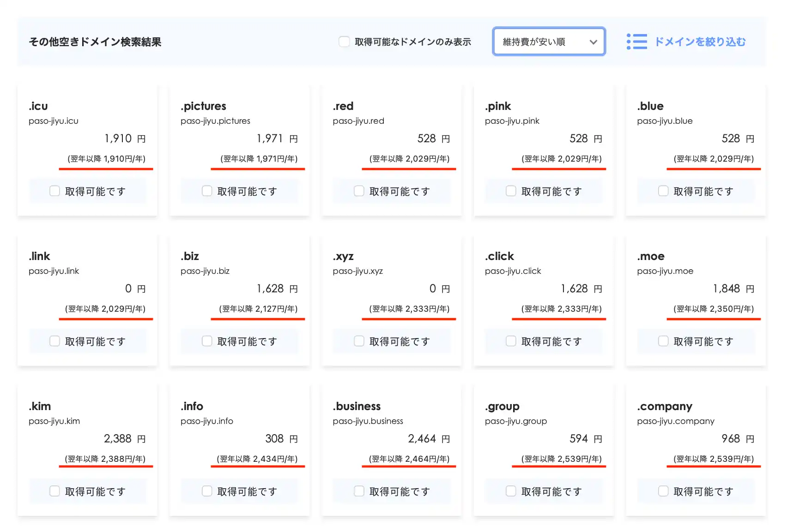The width and height of the screenshot is (787, 532).
Task: Click the 1,910 円 price on .icu
Action: [125, 139]
